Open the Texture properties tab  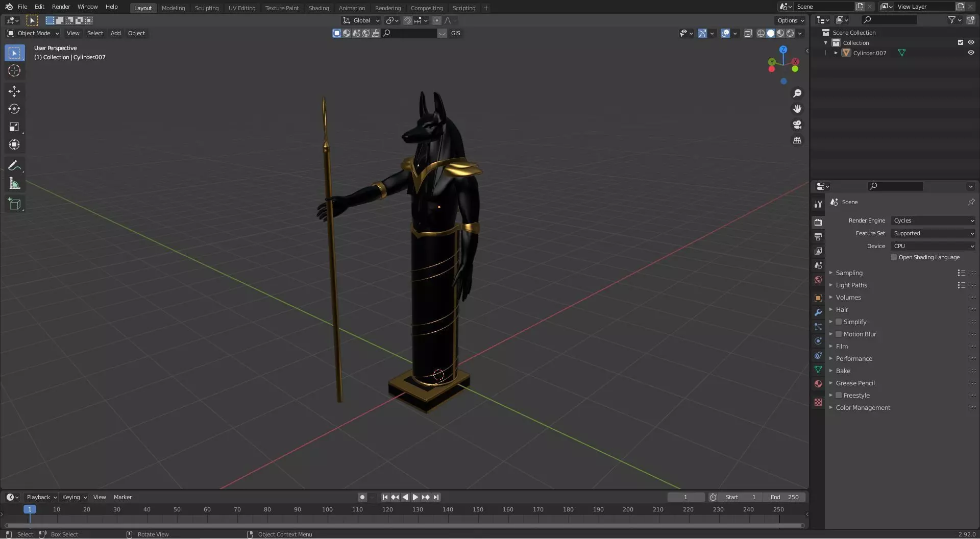[818, 402]
